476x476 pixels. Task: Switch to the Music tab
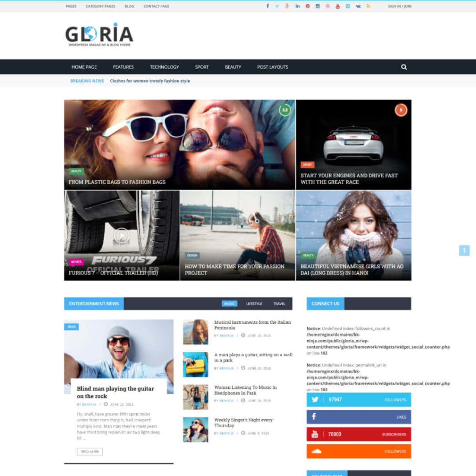click(230, 304)
